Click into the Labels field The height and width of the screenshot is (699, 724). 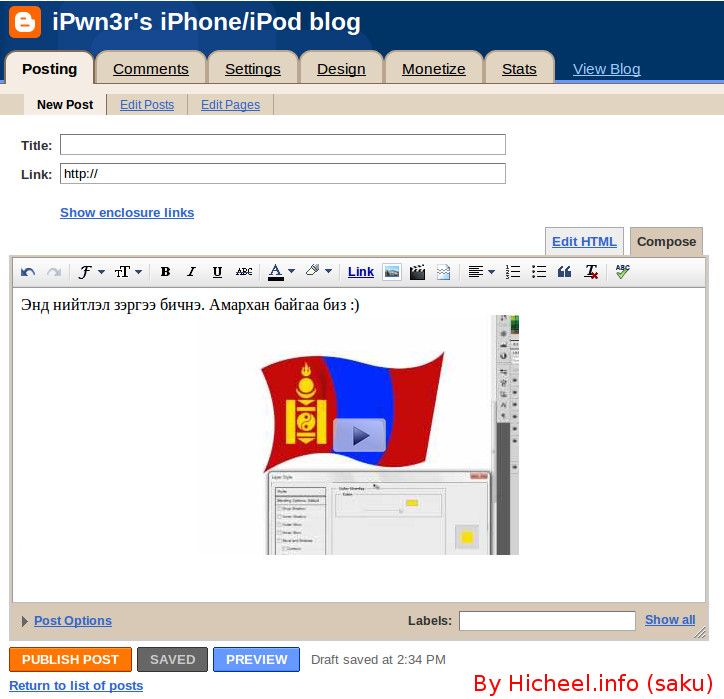point(547,621)
